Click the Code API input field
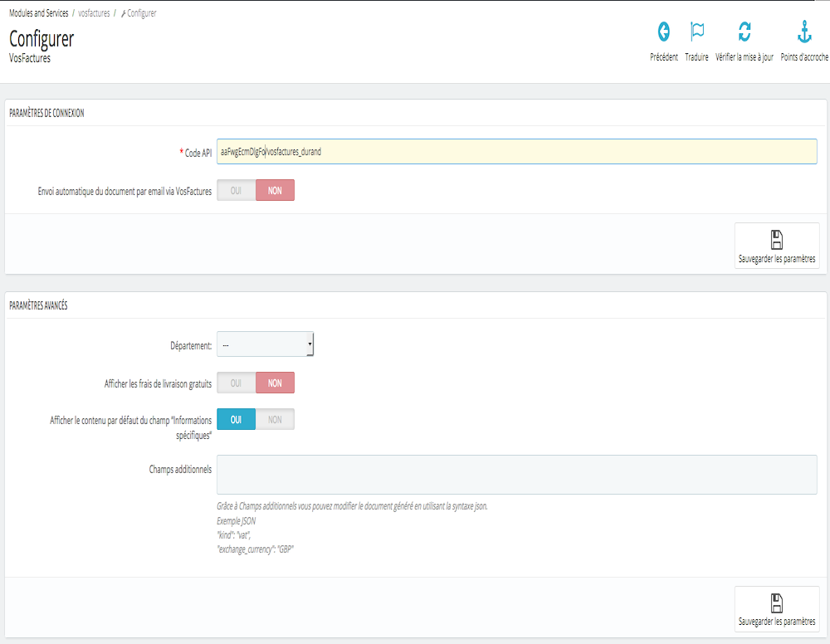 point(516,152)
